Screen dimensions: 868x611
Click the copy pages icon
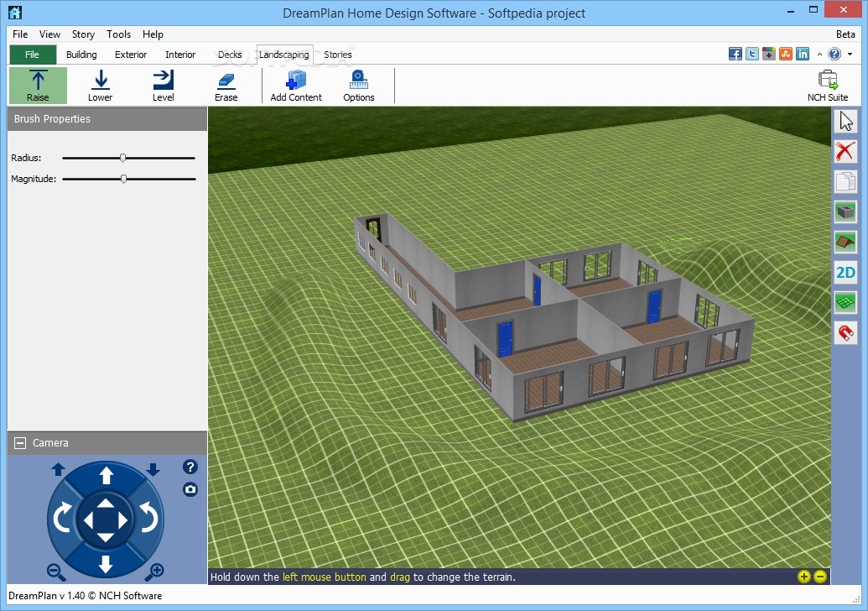[x=845, y=181]
